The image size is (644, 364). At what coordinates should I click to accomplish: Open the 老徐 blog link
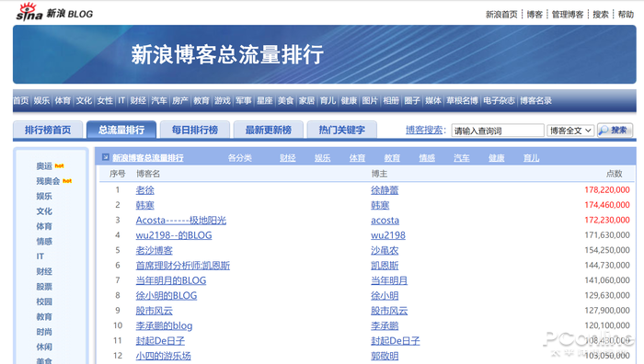point(145,190)
